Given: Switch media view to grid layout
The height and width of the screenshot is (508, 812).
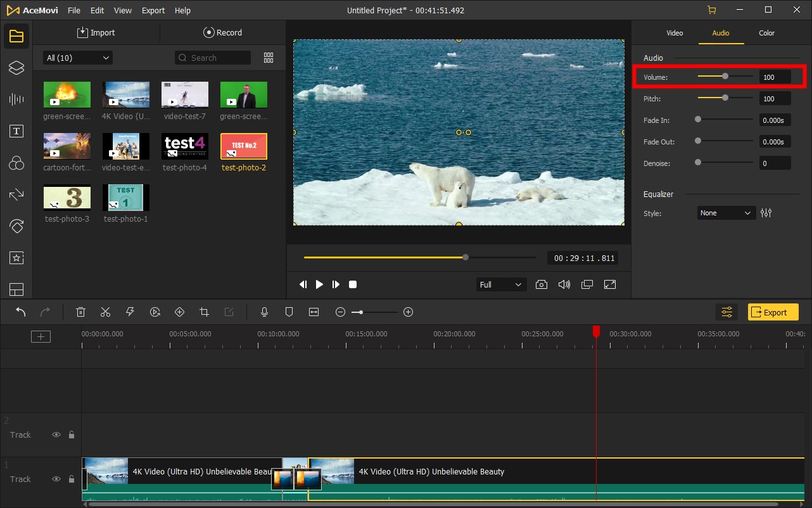Looking at the screenshot, I should [269, 58].
